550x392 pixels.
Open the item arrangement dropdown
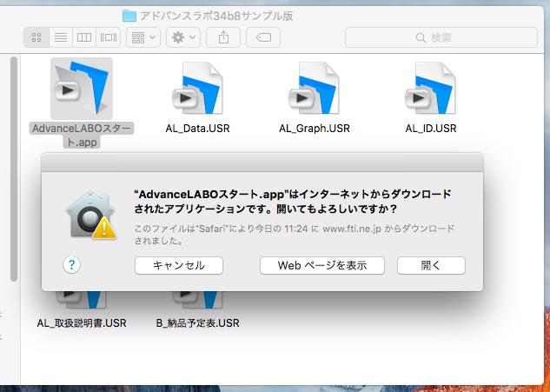pyautogui.click(x=143, y=37)
